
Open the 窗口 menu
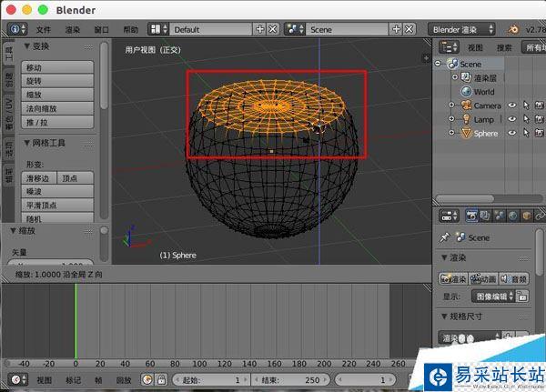101,30
